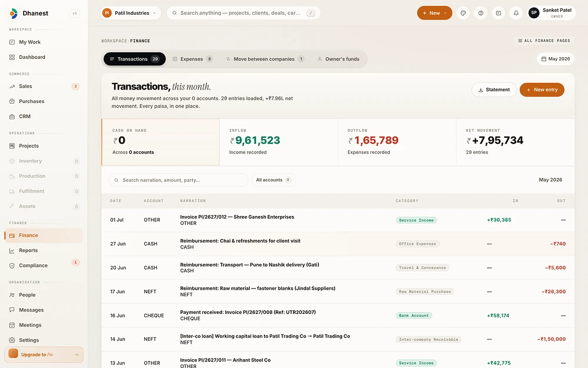This screenshot has width=588, height=368.
Task: Switch to Move between companies tab
Action: tap(265, 59)
